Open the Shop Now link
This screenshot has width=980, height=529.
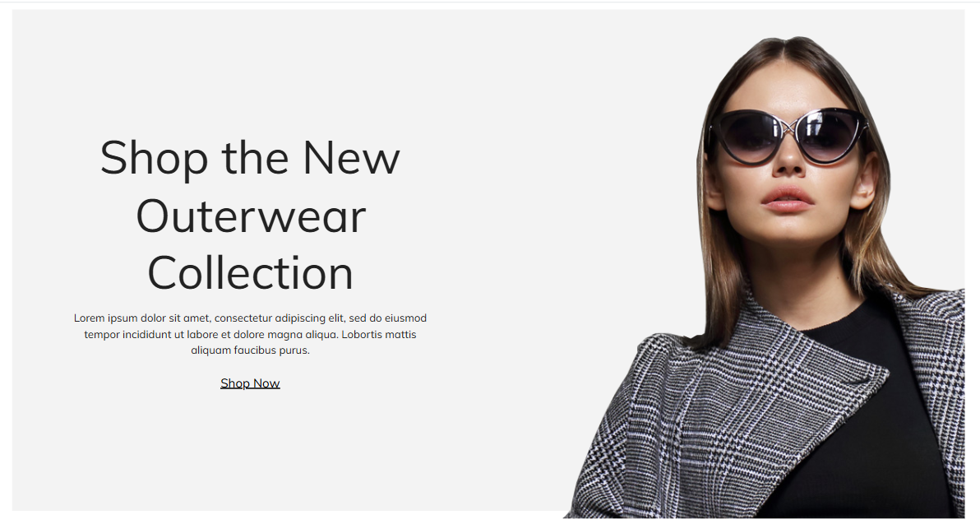coord(250,383)
